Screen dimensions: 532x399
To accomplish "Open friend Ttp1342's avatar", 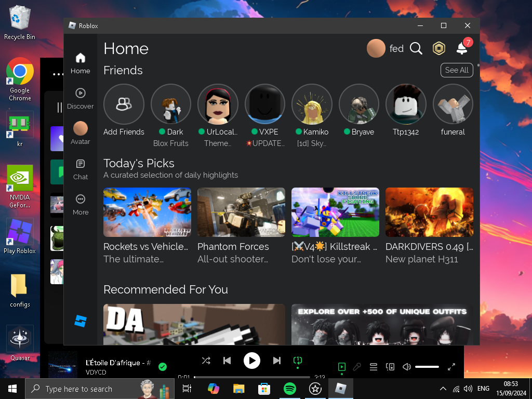I will click(x=406, y=104).
